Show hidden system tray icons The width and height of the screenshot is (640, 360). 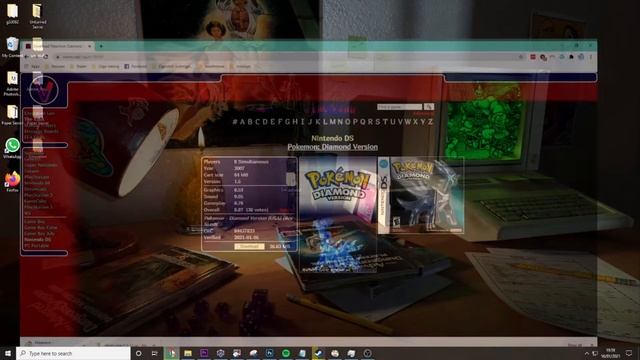point(587,353)
